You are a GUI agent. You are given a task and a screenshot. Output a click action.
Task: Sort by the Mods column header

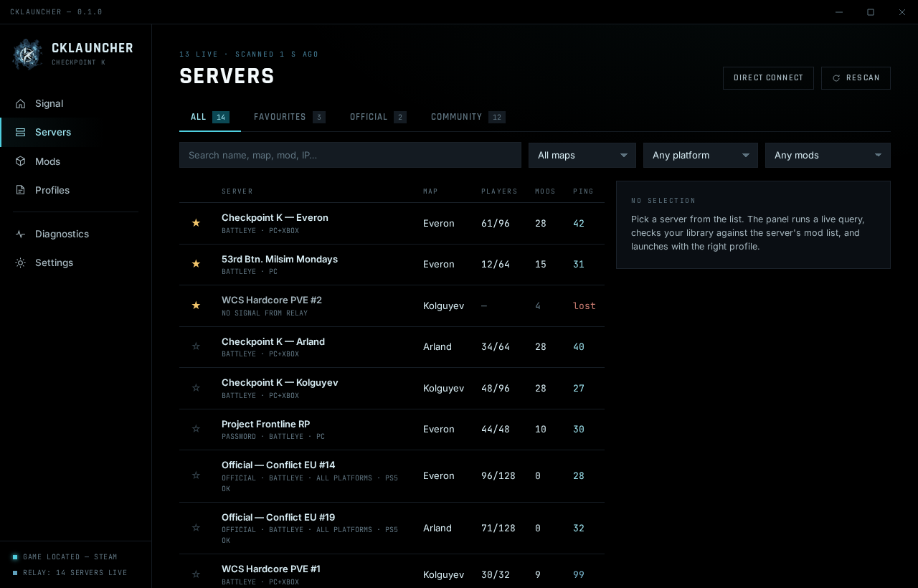tap(545, 191)
